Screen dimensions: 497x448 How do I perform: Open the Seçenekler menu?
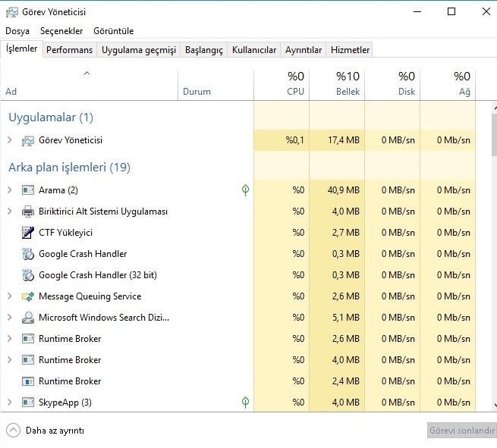point(61,31)
